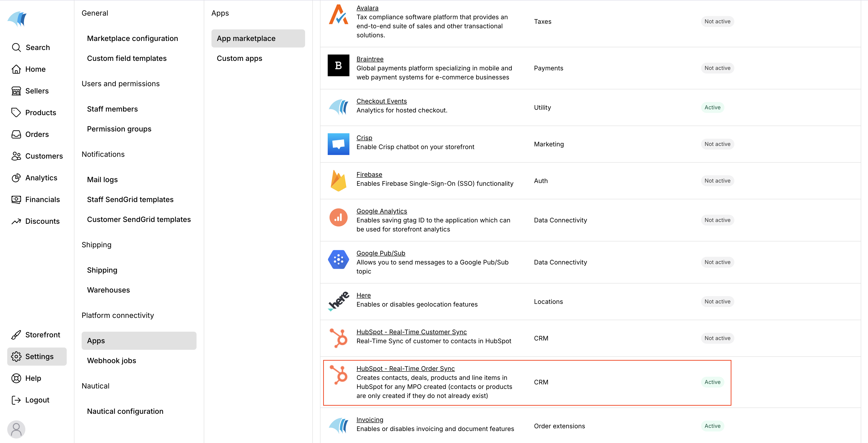Open Permission groups
868x443 pixels.
(119, 129)
